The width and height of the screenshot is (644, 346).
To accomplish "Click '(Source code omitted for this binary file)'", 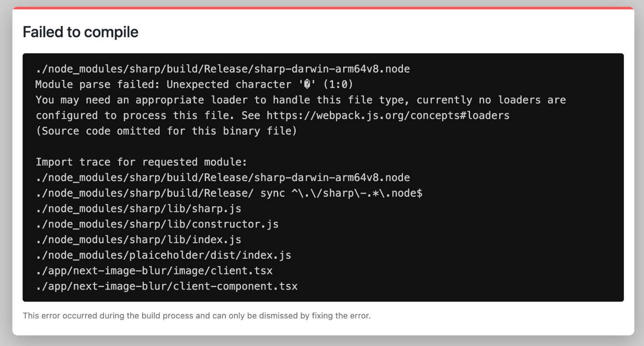I will [166, 131].
